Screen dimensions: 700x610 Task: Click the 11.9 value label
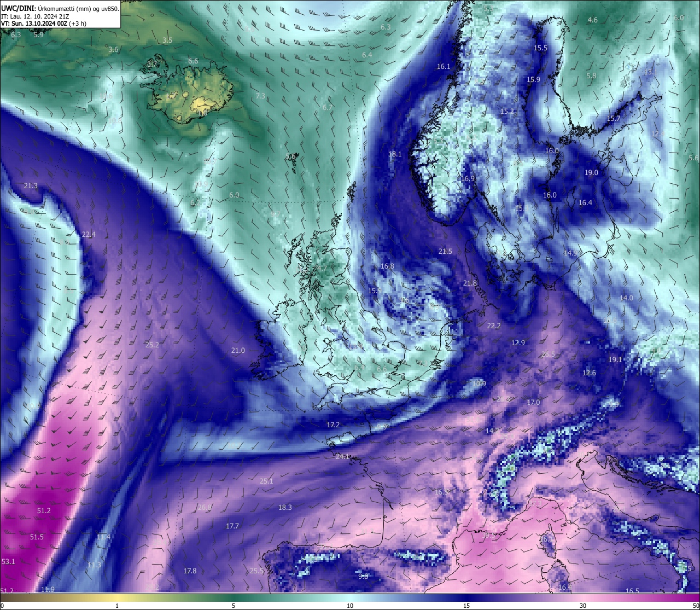(x=48, y=590)
